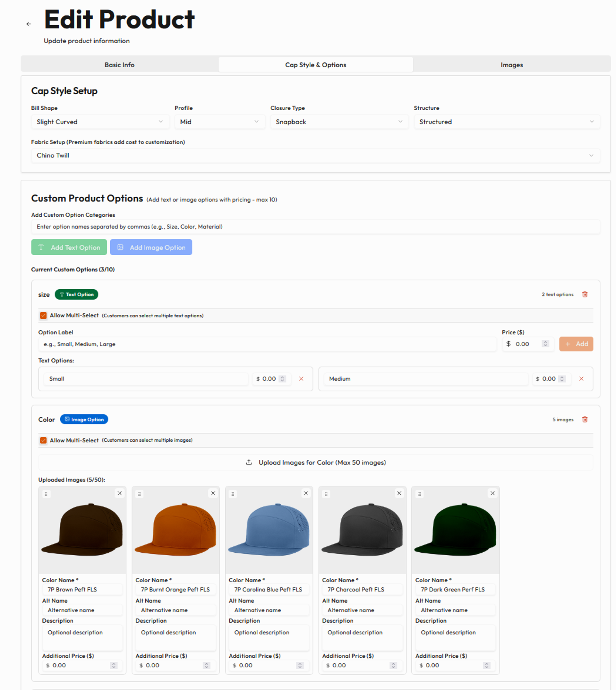Screen dimensions: 616x690
Task: Switch to the Basic Info tab
Action: click(x=119, y=64)
